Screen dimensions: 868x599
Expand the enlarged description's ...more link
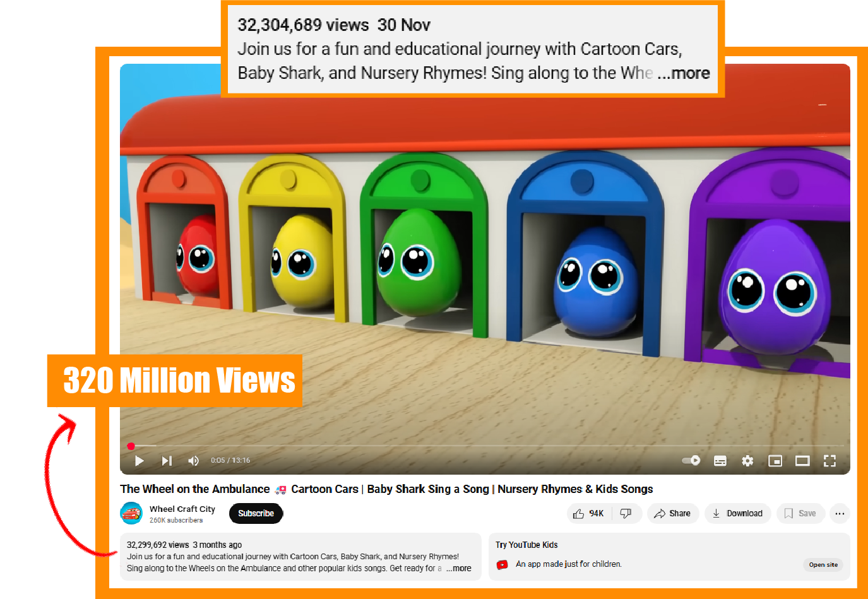pos(684,73)
